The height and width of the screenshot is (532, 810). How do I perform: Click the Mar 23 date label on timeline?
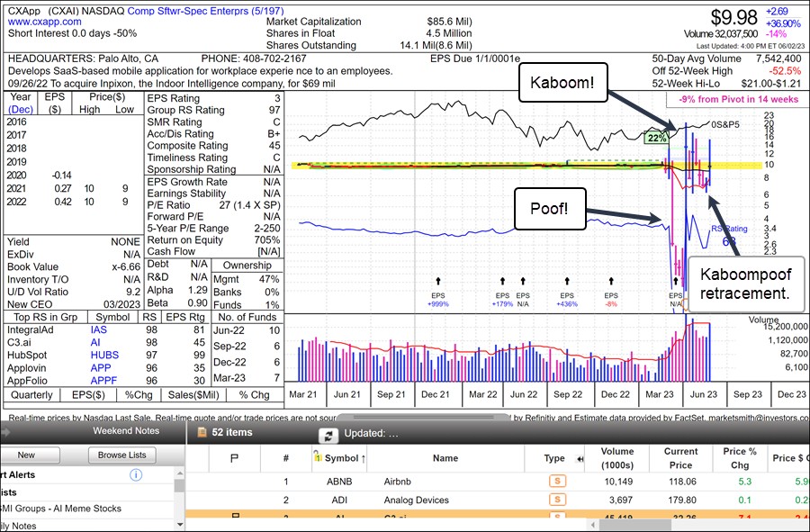click(x=660, y=394)
